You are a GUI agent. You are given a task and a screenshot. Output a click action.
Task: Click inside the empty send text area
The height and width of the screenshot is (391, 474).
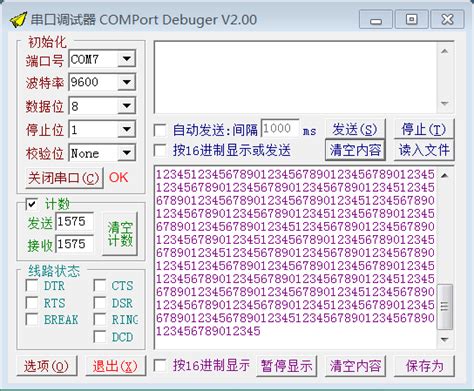click(x=296, y=77)
